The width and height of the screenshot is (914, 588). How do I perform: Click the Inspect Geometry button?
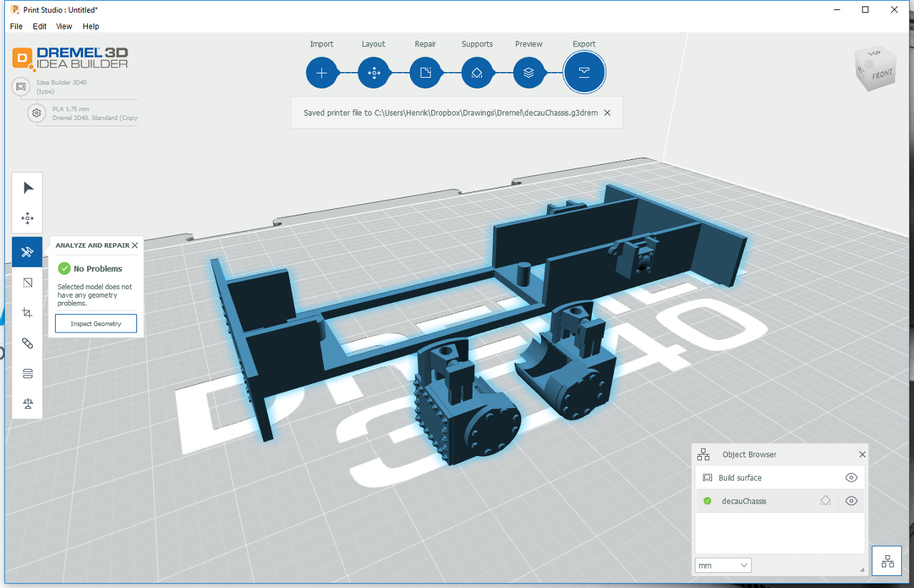pyautogui.click(x=96, y=324)
